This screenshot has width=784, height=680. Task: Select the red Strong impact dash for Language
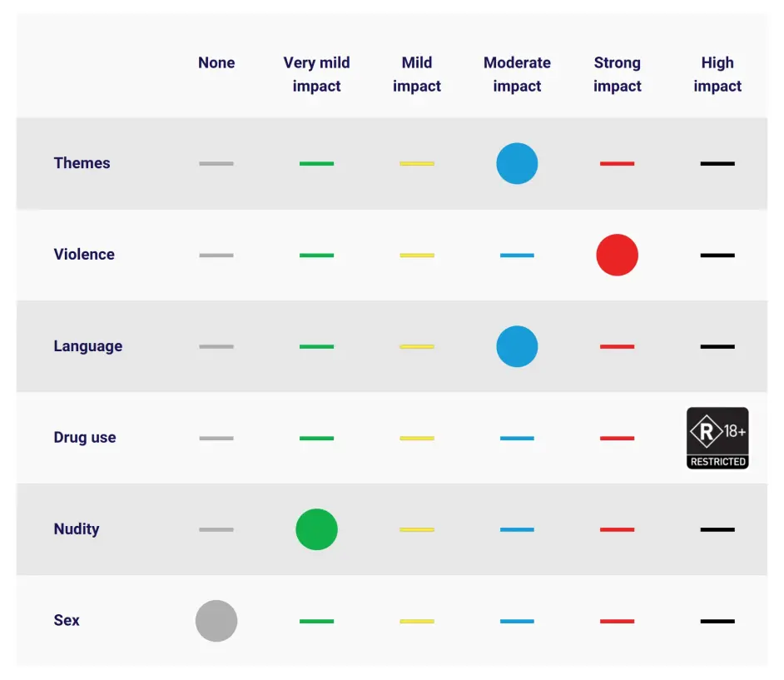tap(617, 347)
